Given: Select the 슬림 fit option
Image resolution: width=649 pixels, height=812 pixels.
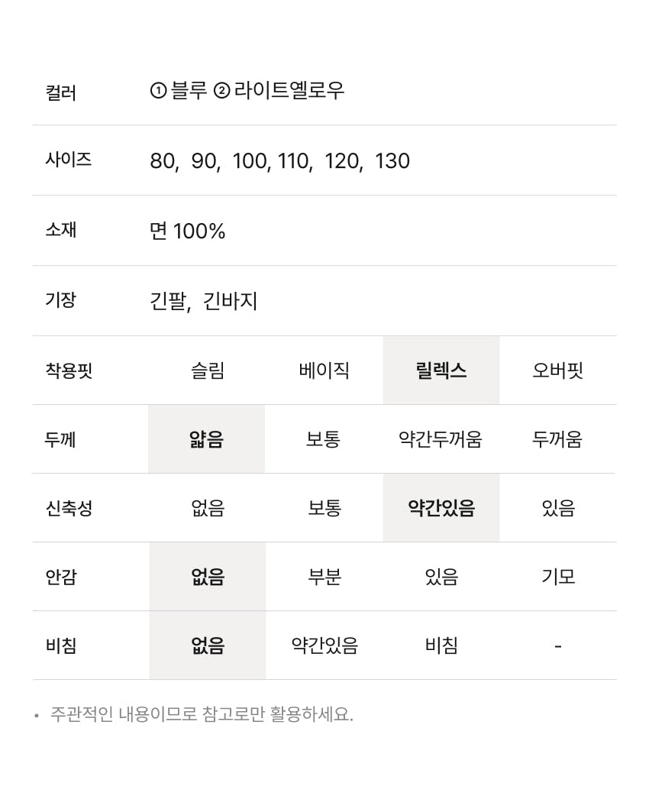Looking at the screenshot, I should [208, 371].
